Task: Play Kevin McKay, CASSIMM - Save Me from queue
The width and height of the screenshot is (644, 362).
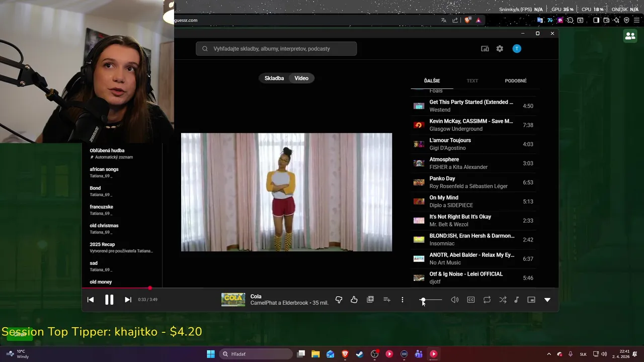Action: pos(473,125)
